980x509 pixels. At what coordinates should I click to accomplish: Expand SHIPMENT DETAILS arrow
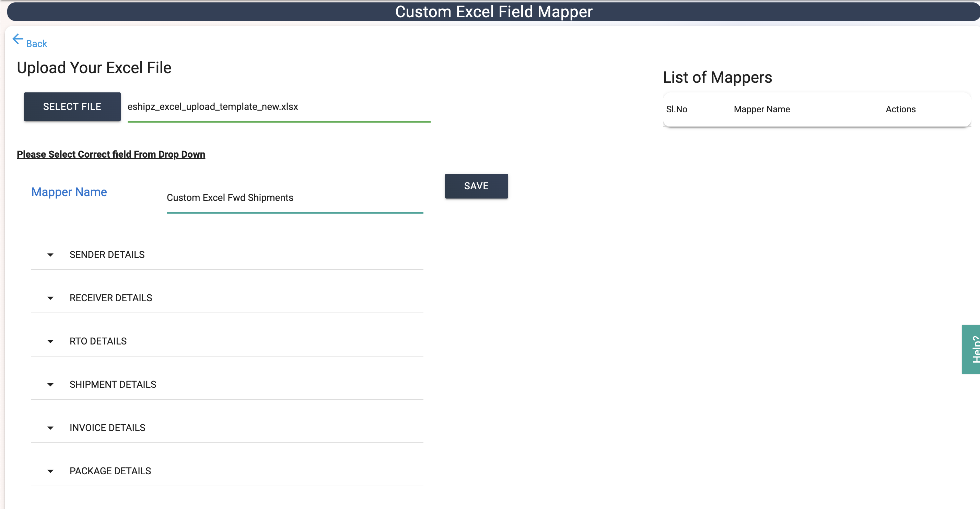point(50,385)
